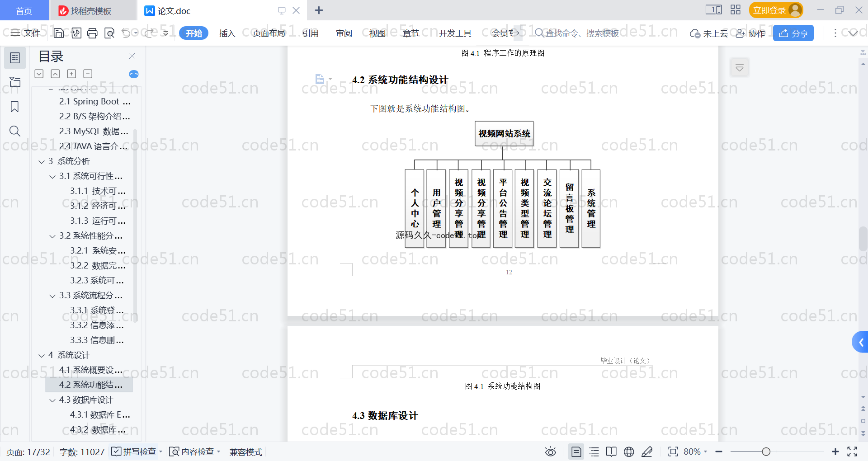This screenshot has width=868, height=461.
Task: Click the zoom in plus button
Action: click(835, 452)
